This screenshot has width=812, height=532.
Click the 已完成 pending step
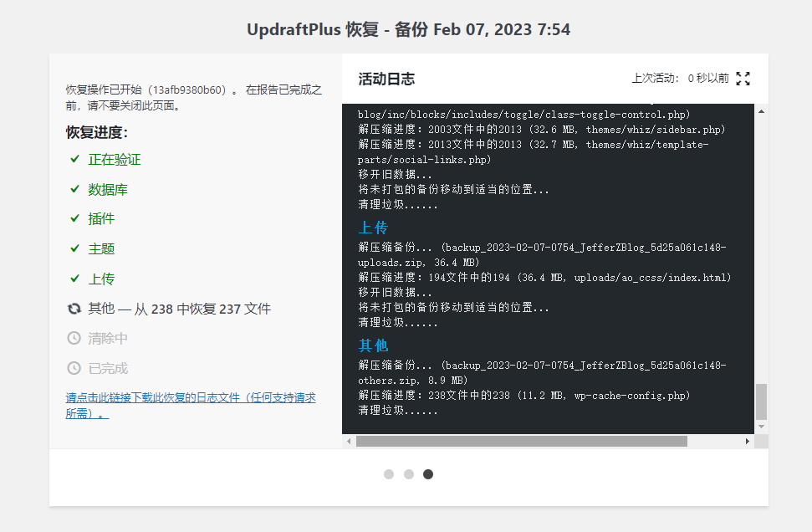coord(108,369)
